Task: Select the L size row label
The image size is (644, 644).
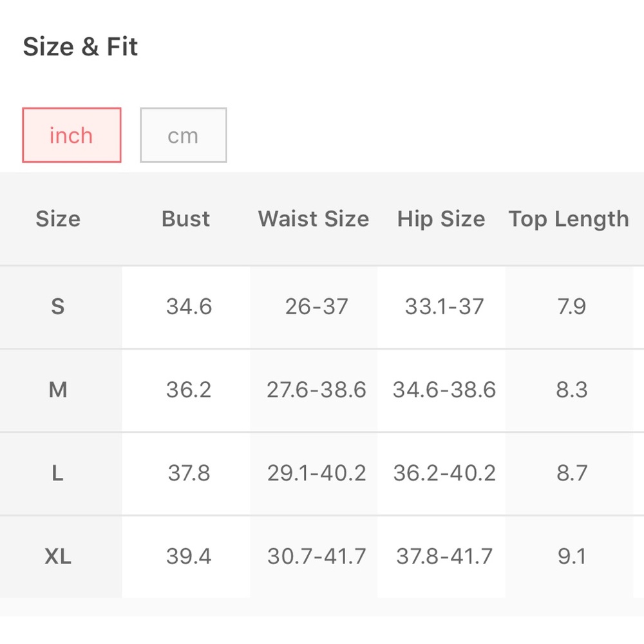Action: click(58, 473)
